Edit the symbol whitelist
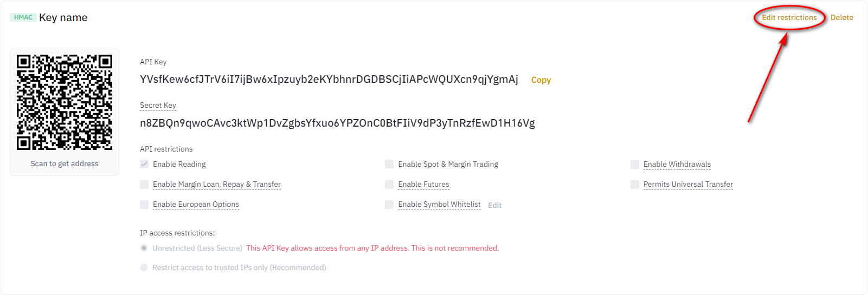 point(494,205)
